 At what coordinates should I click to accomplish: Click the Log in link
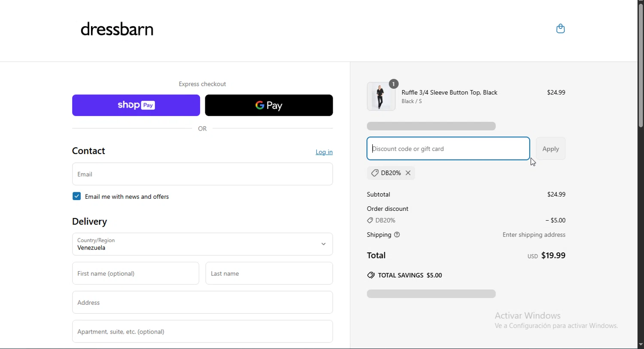[x=324, y=152]
